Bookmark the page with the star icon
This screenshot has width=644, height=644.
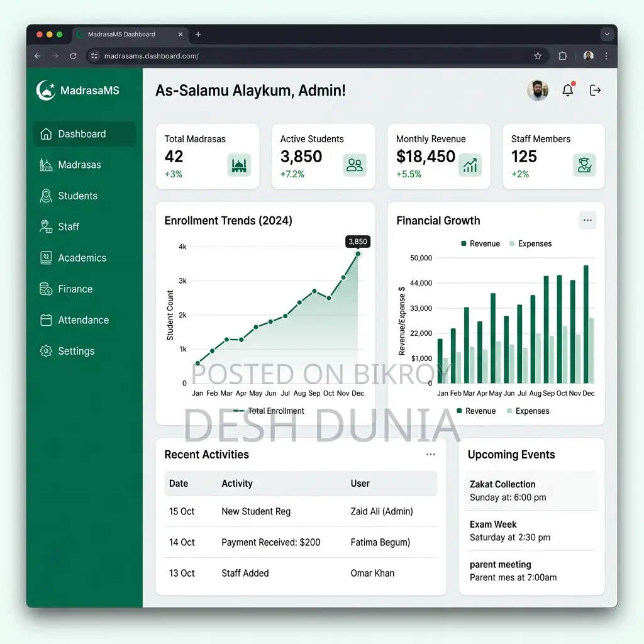pos(538,56)
